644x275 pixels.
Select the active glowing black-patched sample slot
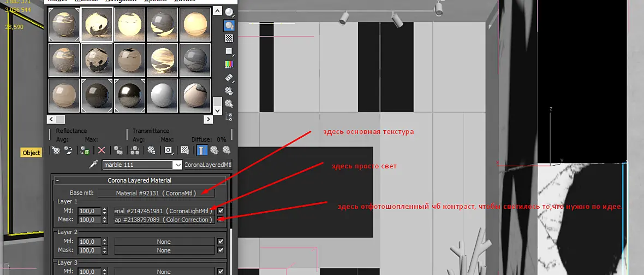pos(97,24)
